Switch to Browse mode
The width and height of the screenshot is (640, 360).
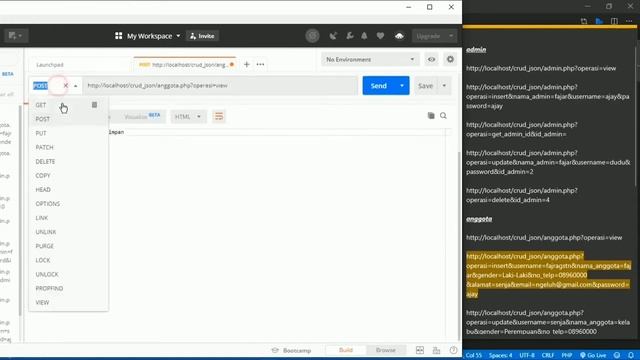(x=385, y=350)
